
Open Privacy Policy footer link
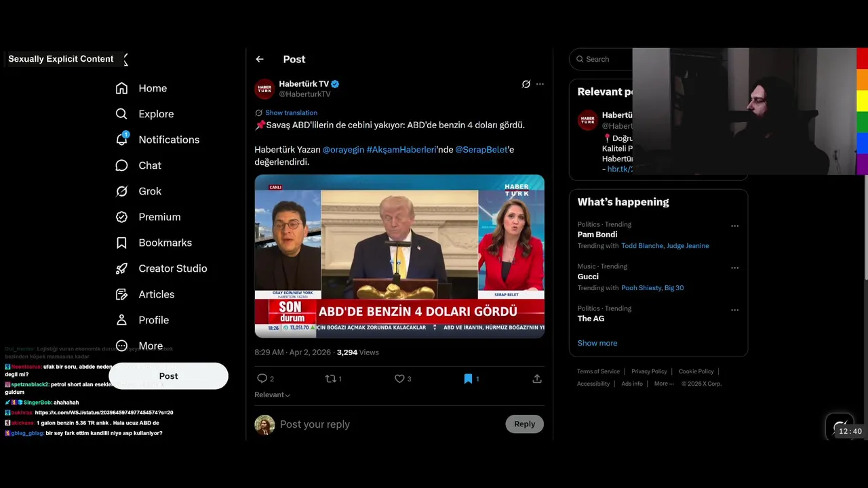click(x=649, y=371)
